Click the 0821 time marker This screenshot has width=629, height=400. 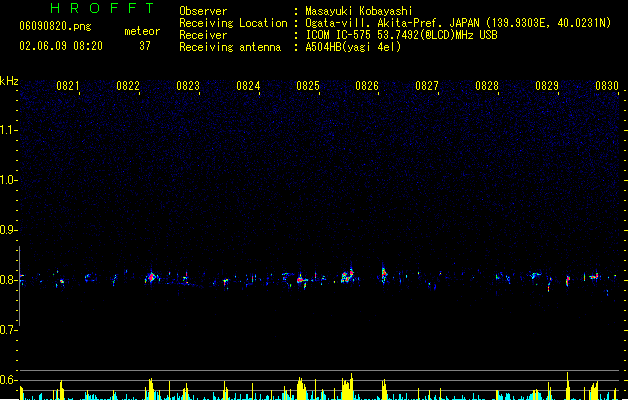67,86
